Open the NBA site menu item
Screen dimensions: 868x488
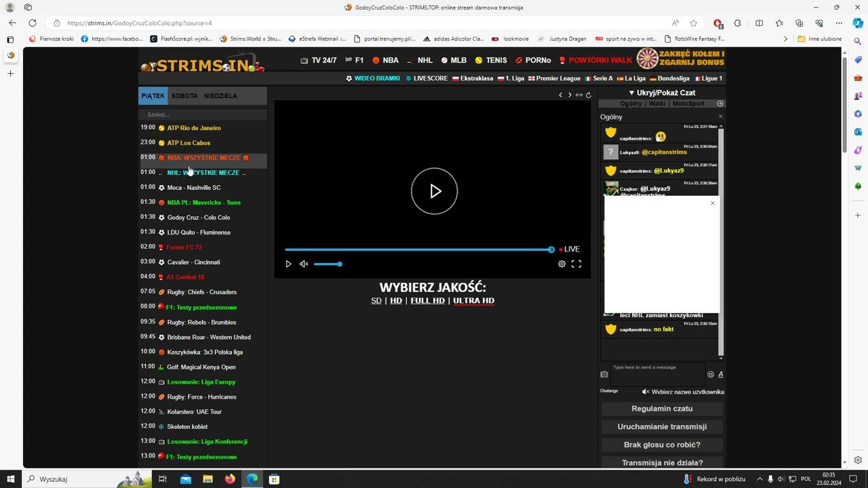click(385, 60)
